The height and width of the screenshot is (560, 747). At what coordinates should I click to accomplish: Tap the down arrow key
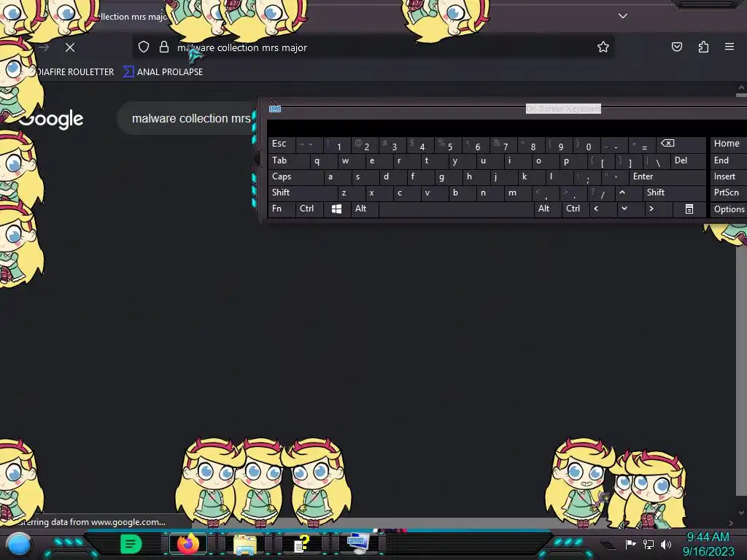pos(630,209)
